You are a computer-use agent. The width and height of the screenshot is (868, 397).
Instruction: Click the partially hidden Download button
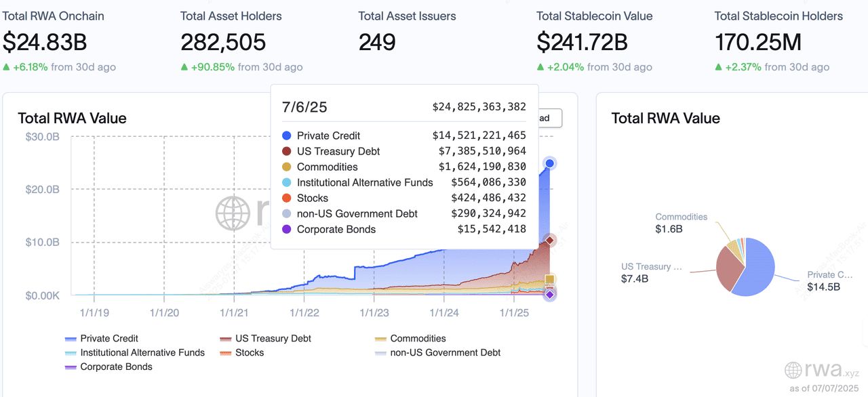(x=550, y=118)
